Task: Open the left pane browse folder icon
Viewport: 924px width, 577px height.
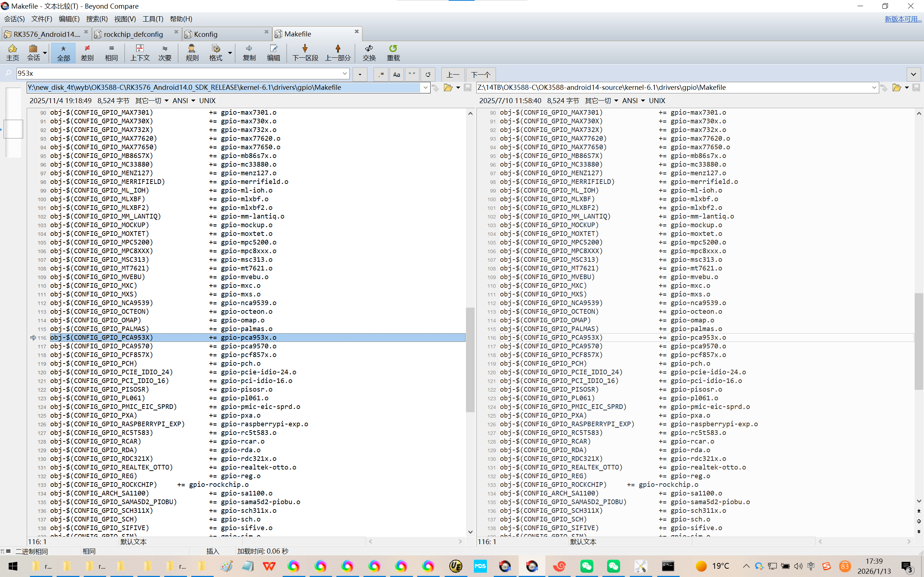Action: tap(448, 88)
